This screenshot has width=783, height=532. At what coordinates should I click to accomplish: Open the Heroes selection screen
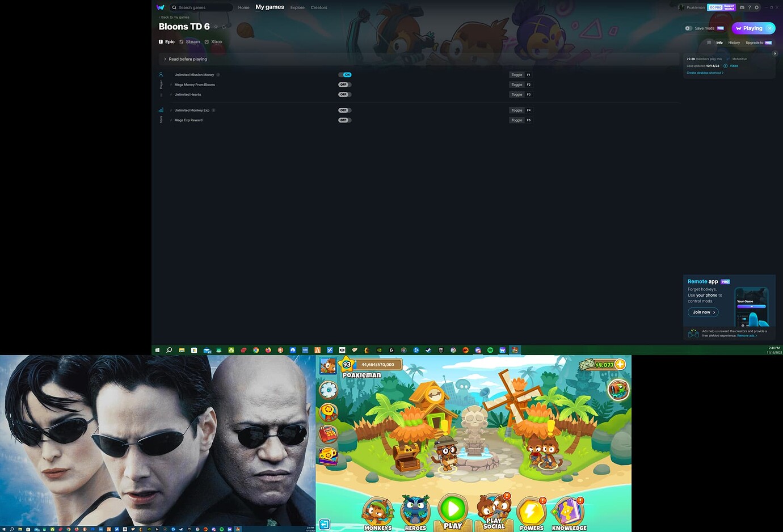(415, 510)
